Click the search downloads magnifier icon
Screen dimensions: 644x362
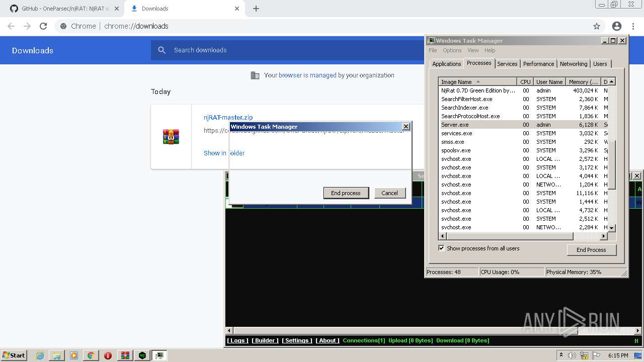coord(162,50)
